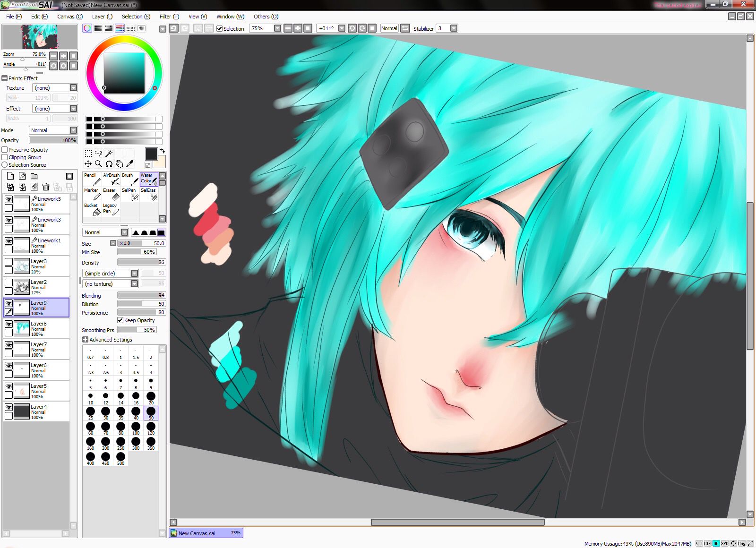Show the Layer3 layer

9,262
